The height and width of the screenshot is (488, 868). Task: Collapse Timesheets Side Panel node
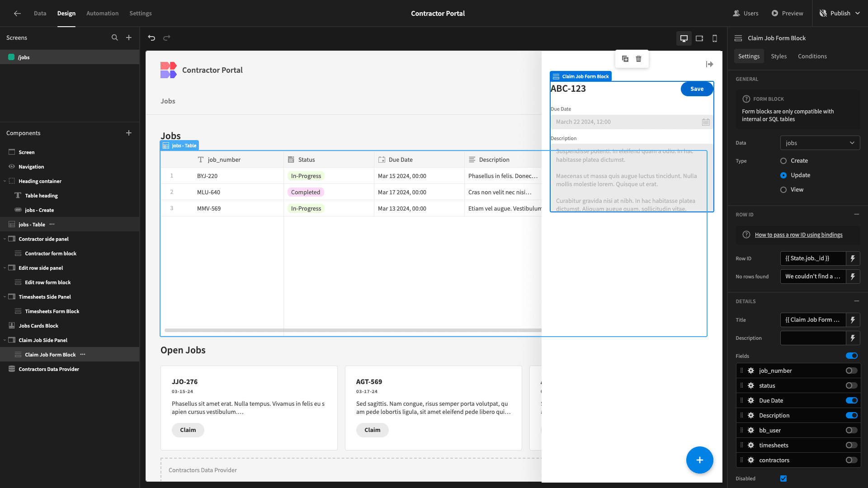(5, 297)
